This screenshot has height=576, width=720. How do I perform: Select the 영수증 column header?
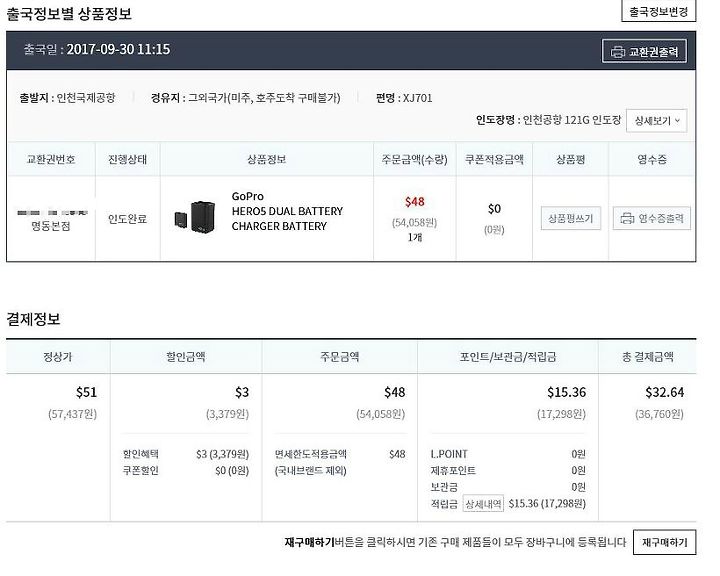pos(652,159)
